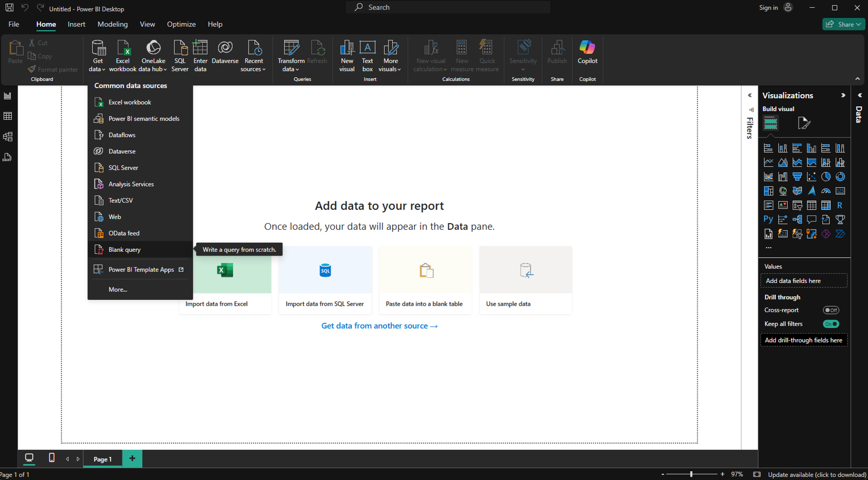Open OneLake data hub dropdown
868x480 pixels.
pos(153,56)
